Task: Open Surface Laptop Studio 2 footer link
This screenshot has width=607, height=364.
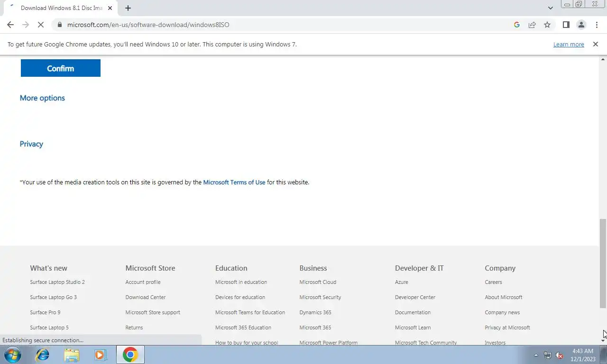Action: pyautogui.click(x=57, y=282)
